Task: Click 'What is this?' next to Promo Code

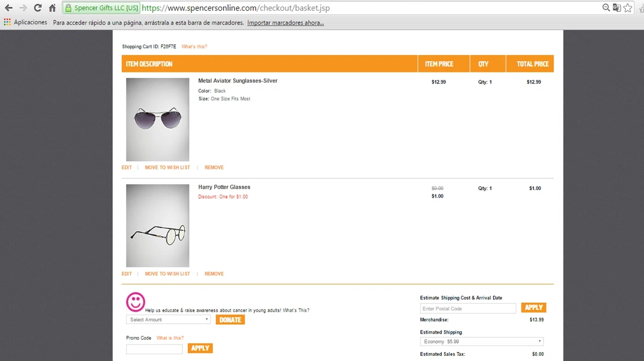Action: pos(170,338)
